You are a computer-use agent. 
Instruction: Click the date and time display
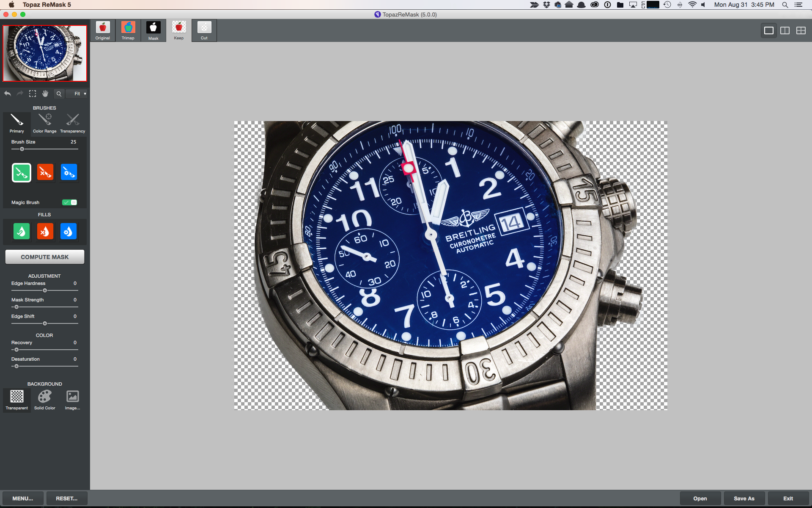tap(744, 5)
